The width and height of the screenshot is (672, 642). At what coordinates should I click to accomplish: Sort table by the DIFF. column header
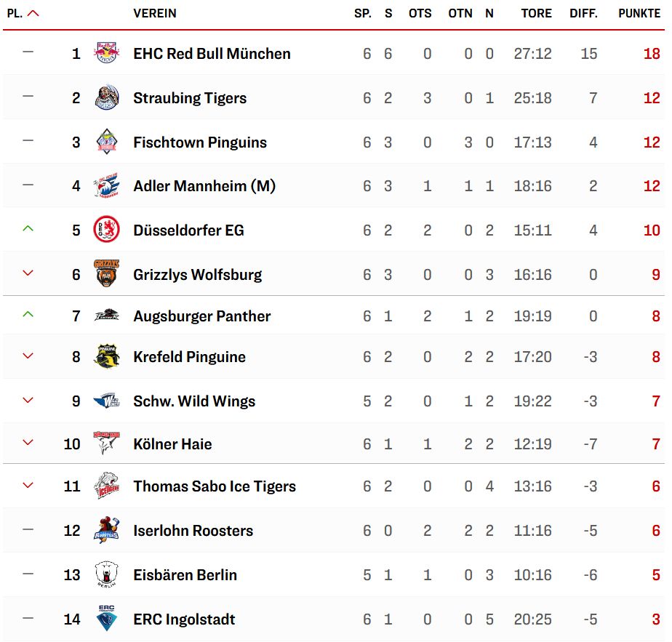point(583,13)
